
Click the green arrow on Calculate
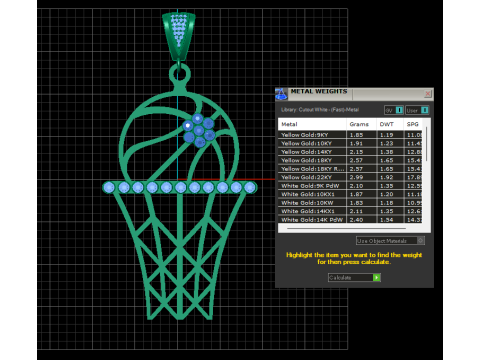[377, 277]
